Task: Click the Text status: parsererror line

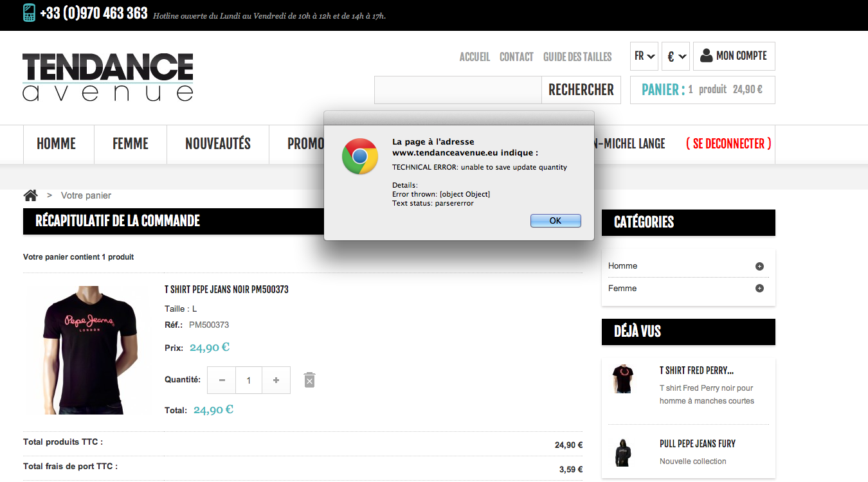Action: [x=433, y=203]
